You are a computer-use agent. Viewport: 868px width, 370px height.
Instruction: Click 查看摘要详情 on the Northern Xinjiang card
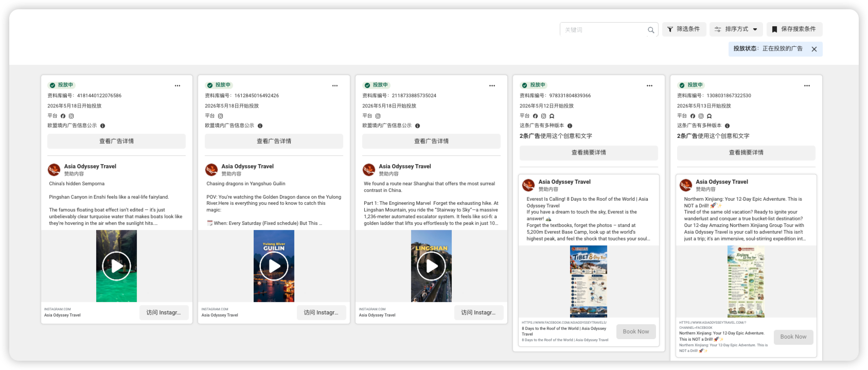pyautogui.click(x=746, y=152)
